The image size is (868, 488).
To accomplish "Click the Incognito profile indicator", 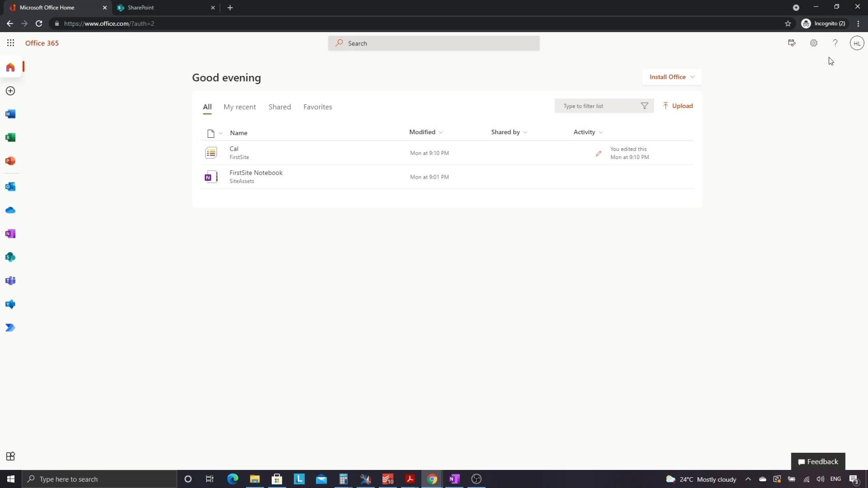I will (823, 23).
